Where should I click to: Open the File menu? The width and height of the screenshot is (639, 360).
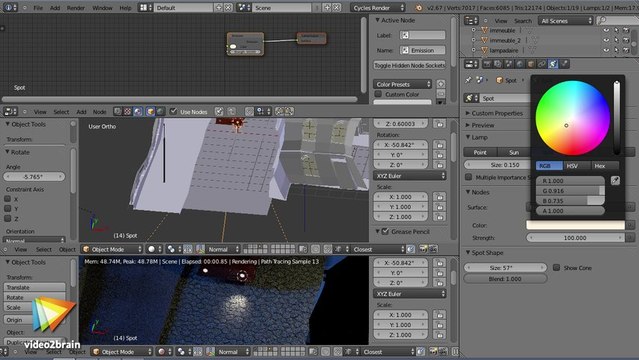point(38,8)
